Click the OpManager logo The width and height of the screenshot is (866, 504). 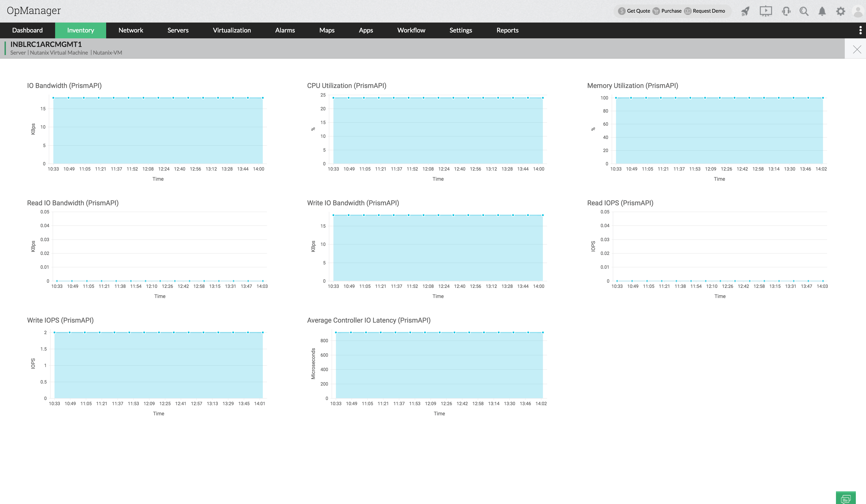34,11
